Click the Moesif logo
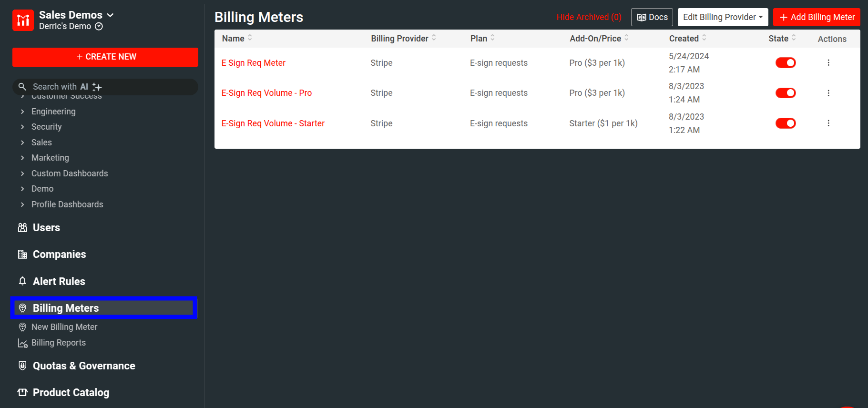 coord(23,20)
